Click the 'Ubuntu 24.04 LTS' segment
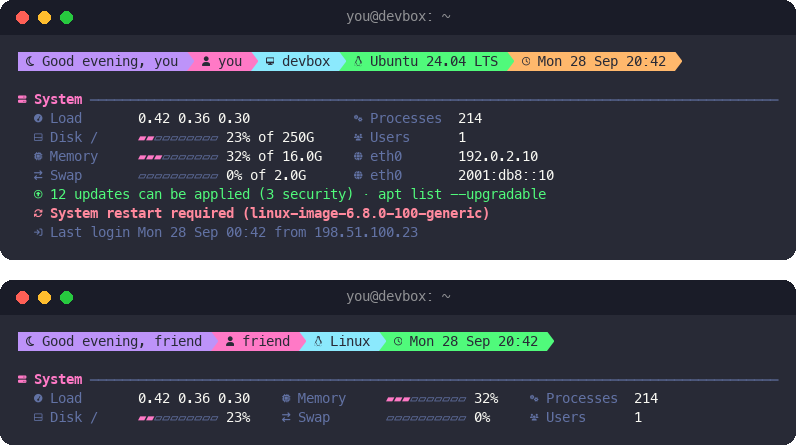This screenshot has width=796, height=445. pyautogui.click(x=426, y=61)
